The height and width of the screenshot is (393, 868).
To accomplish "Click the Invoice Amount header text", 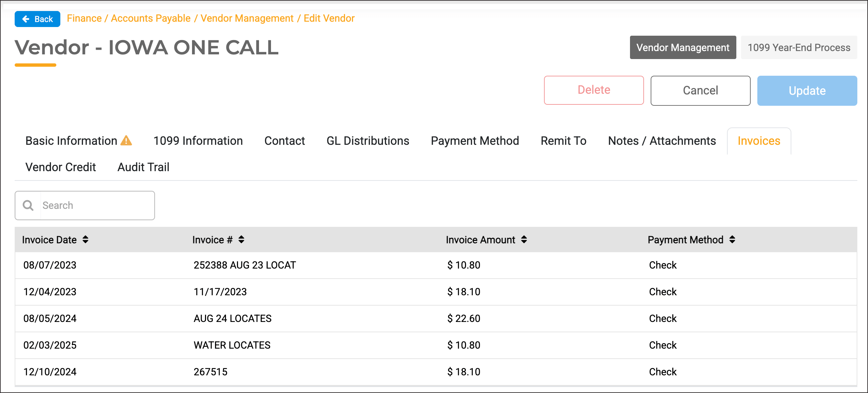I will pos(480,240).
